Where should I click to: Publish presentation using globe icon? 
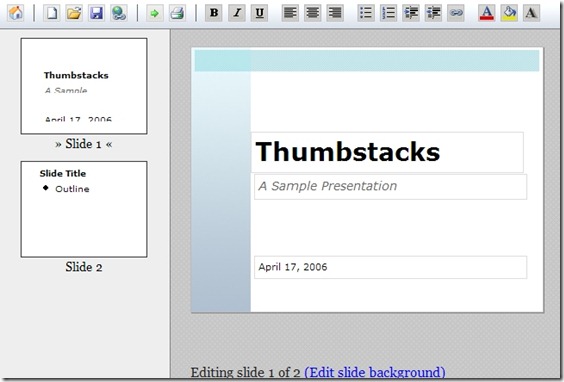tap(119, 13)
